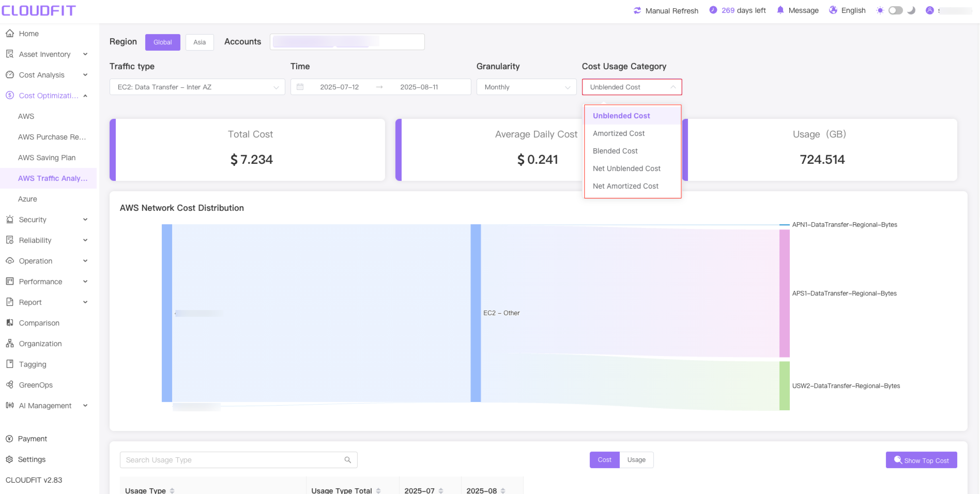The width and height of the screenshot is (980, 494).
Task: Click the moon dark mode icon
Action: 911,10
